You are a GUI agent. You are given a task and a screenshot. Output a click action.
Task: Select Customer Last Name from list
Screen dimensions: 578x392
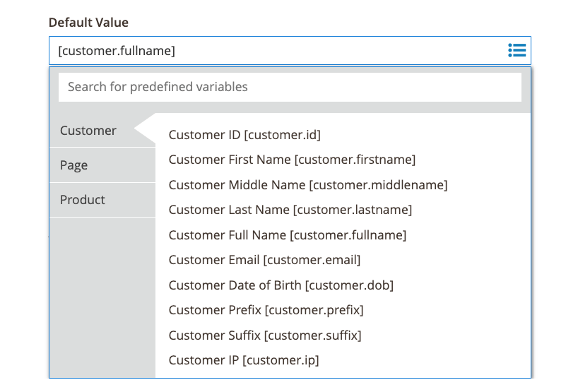pos(290,210)
